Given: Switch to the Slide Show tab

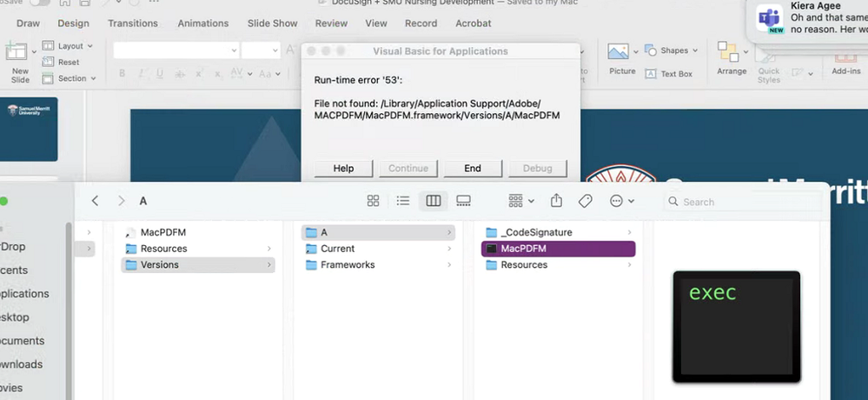Looking at the screenshot, I should [272, 23].
